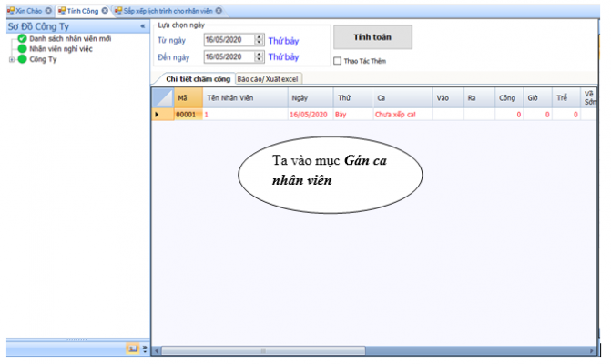This screenshot has height=364, width=611.
Task: Open navigation pane overflow options chevron
Action: (144, 349)
